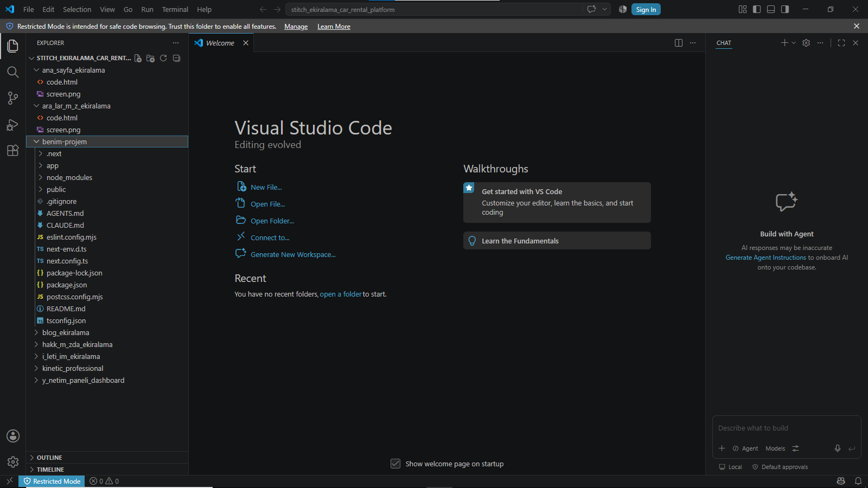Open the Models picker in chat
The image size is (868, 488).
pyautogui.click(x=775, y=448)
